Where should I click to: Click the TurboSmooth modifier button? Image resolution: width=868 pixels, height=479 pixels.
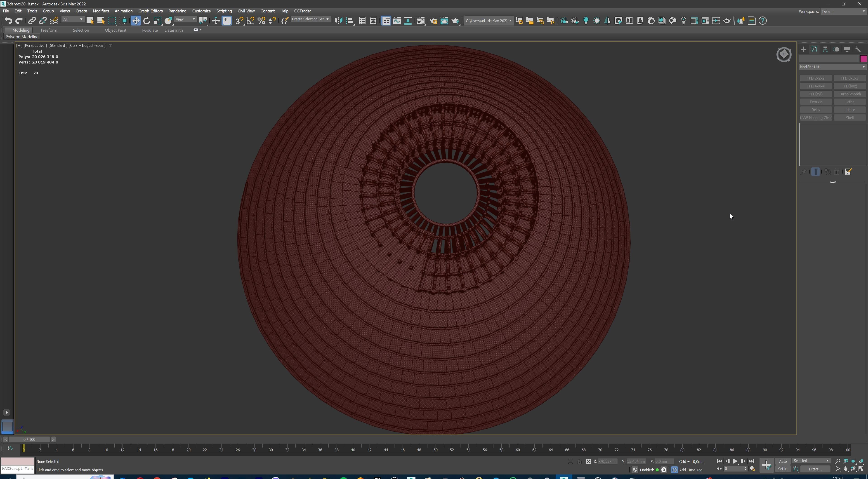849,94
